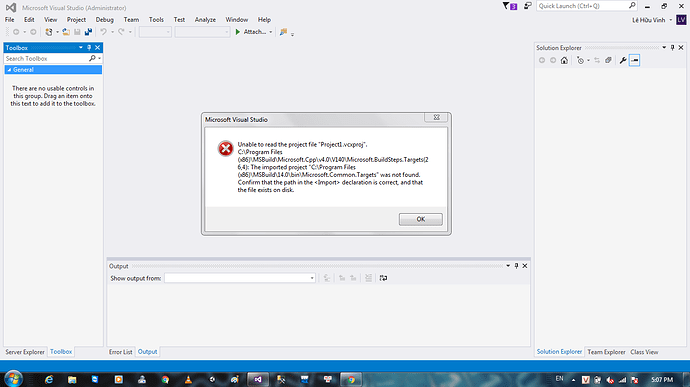Click the LV account avatar
This screenshot has width=690, height=387.
pyautogui.click(x=681, y=20)
